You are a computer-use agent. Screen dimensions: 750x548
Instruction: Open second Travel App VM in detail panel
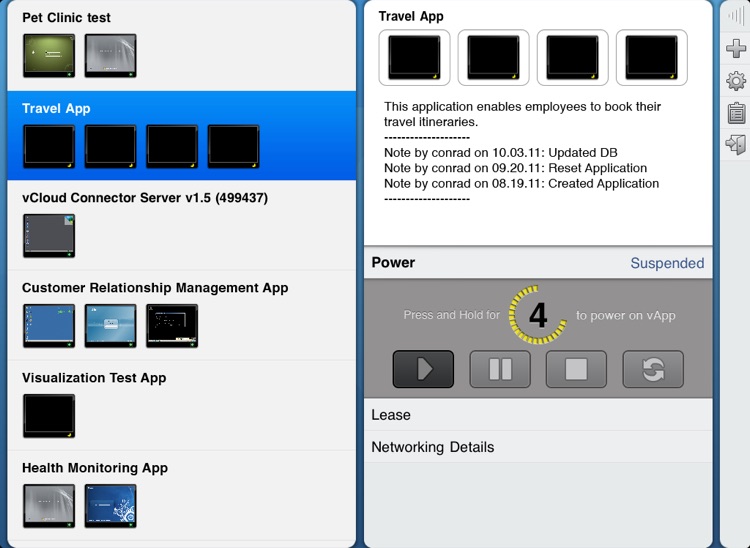click(x=494, y=57)
